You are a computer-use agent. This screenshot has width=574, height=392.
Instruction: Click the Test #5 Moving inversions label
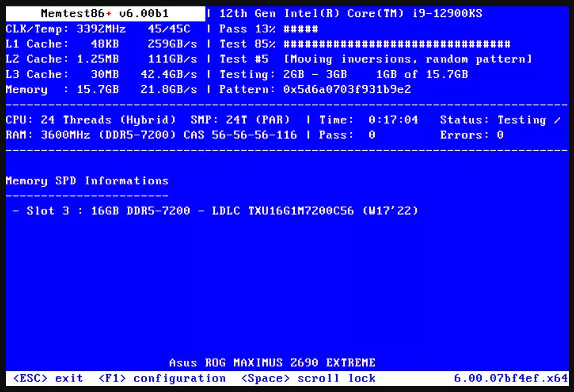coord(376,59)
